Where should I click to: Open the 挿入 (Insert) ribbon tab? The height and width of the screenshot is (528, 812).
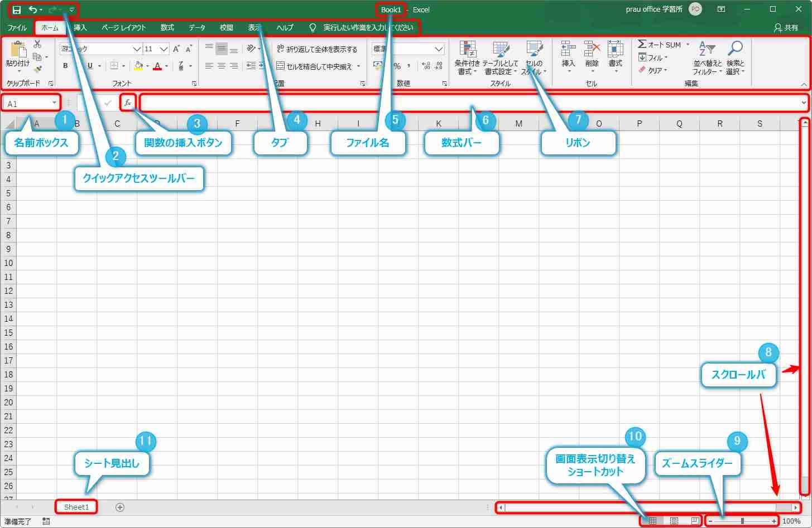80,27
